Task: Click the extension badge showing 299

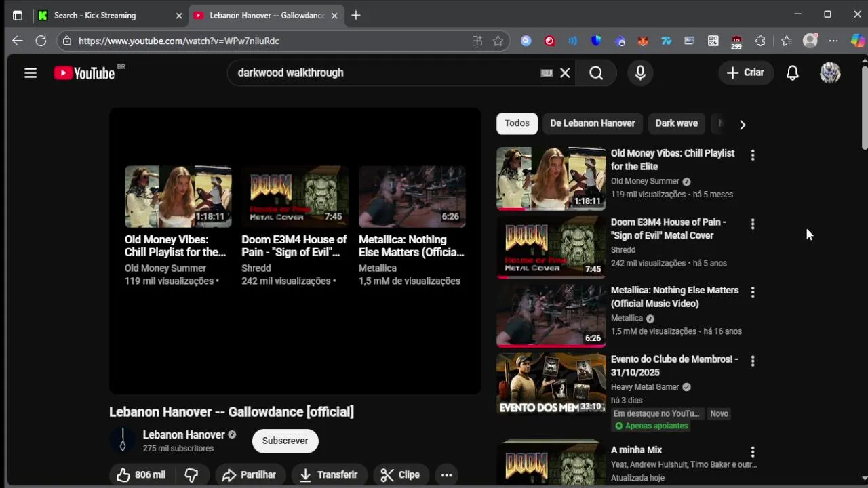Action: point(736,42)
